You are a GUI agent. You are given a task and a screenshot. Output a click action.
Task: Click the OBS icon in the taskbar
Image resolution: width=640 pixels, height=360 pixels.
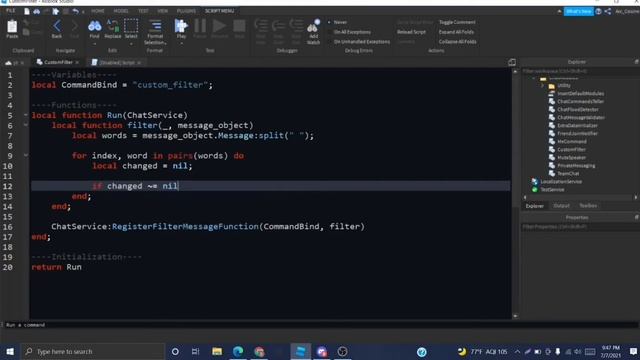(x=342, y=351)
